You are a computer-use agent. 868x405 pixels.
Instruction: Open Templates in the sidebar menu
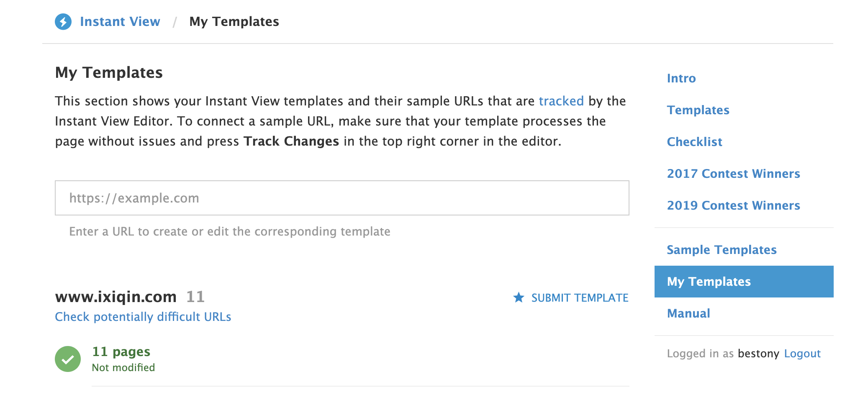(698, 110)
